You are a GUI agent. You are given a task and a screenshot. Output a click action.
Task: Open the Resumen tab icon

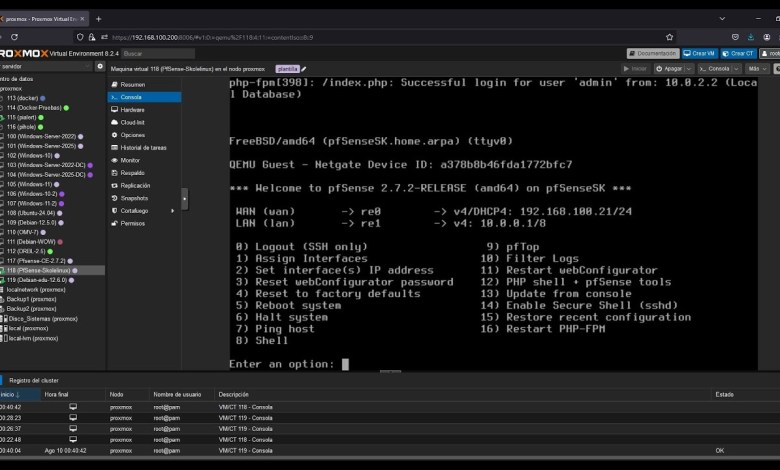click(114, 85)
